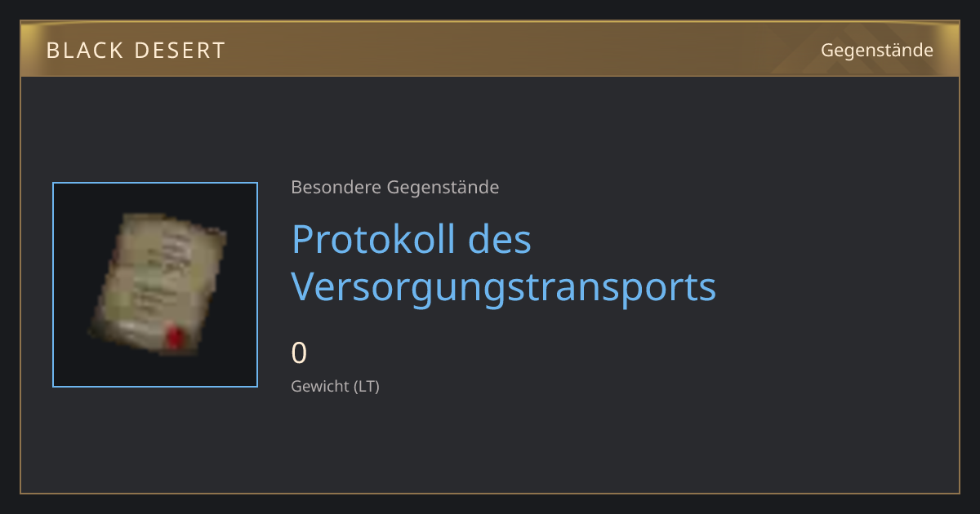Select the word Versorgungstransports in title

pos(504,286)
